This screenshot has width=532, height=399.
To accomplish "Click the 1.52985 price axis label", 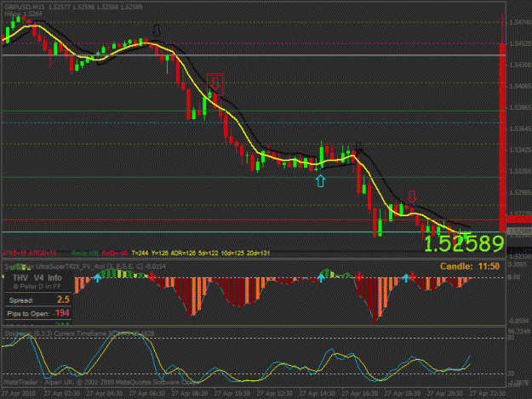I will pyautogui.click(x=520, y=192).
